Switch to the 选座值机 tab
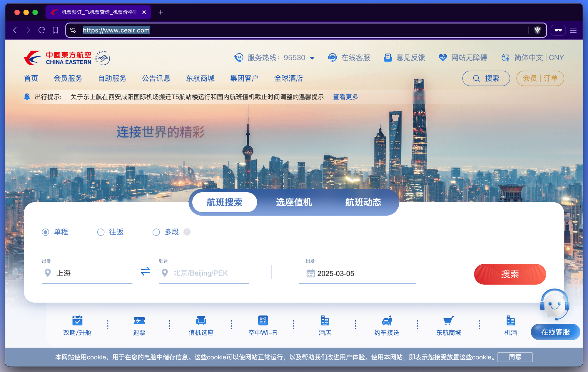This screenshot has width=588, height=372. (x=294, y=202)
